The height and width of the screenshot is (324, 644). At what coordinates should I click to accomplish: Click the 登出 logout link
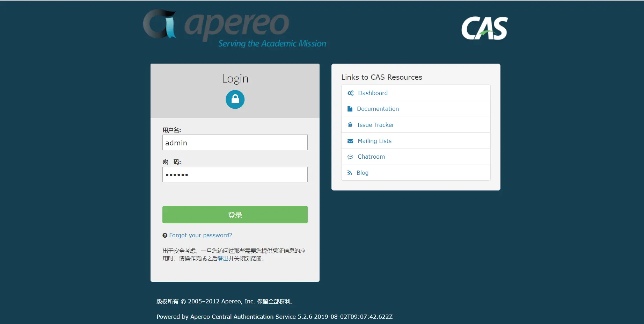tap(223, 259)
